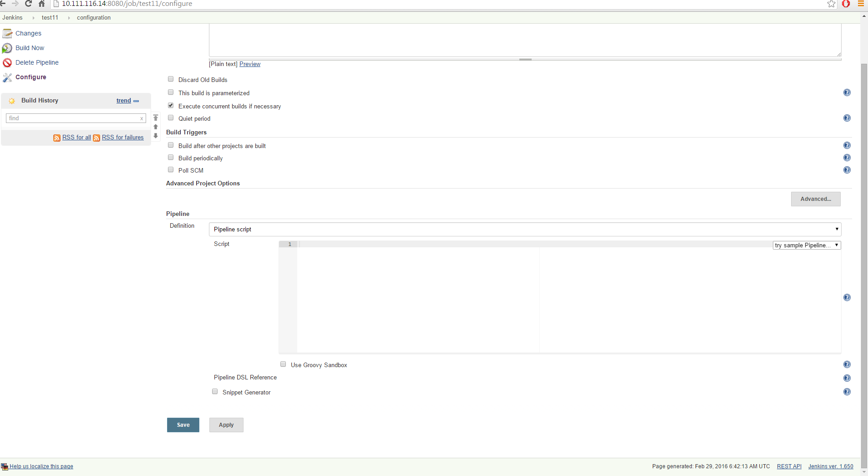Enable the Use Groovy Sandbox checkbox

[x=283, y=364]
